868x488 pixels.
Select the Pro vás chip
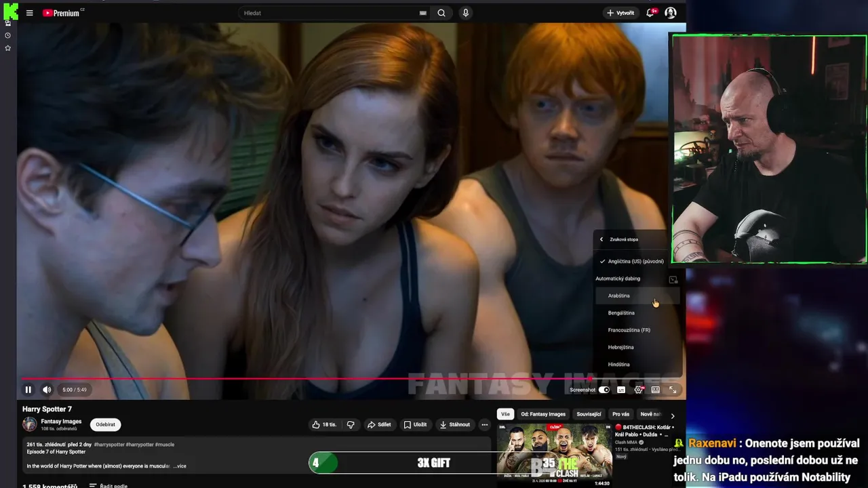click(620, 414)
